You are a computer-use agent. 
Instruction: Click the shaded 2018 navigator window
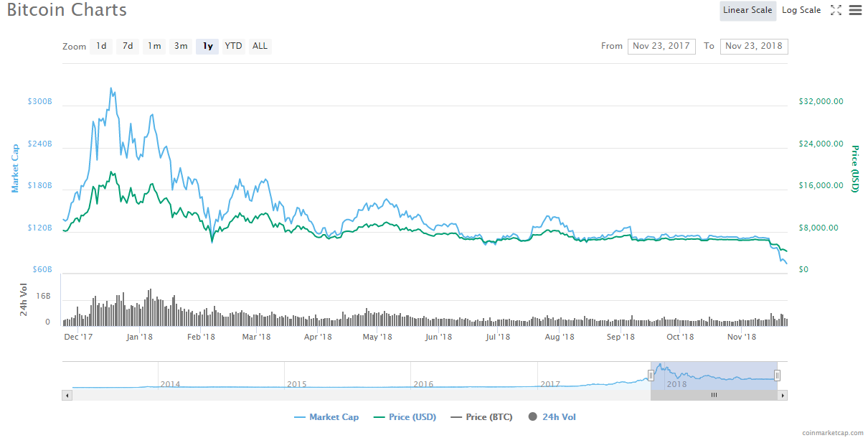pos(714,376)
